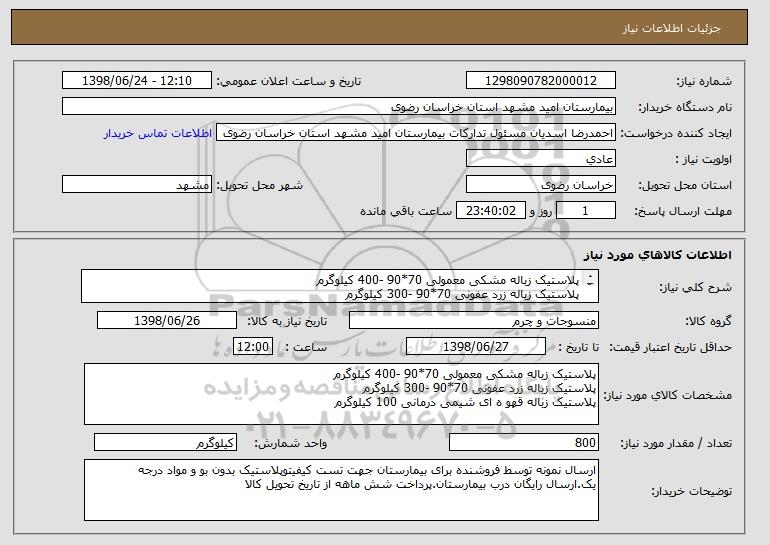The image size is (770, 545).
Task: Click the goods specifications text area
Action: pos(341,394)
